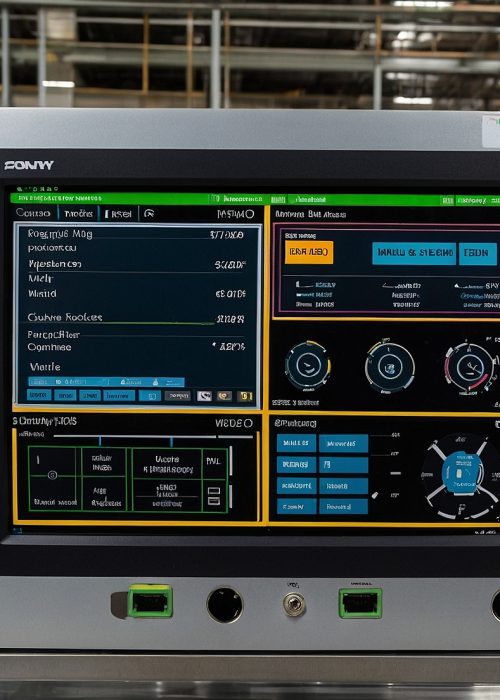The height and width of the screenshot is (700, 500).
Task: Click the circular-arrow refresh icon in the tab row
Action: click(x=150, y=214)
